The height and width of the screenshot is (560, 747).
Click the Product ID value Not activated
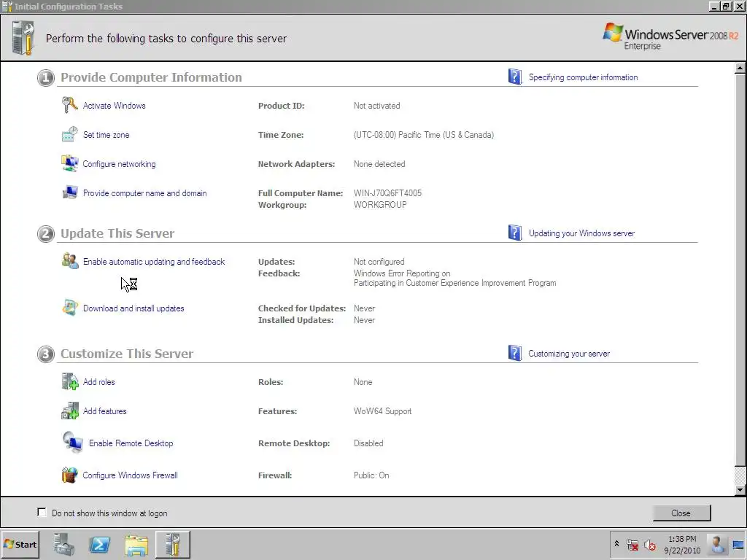(x=377, y=106)
